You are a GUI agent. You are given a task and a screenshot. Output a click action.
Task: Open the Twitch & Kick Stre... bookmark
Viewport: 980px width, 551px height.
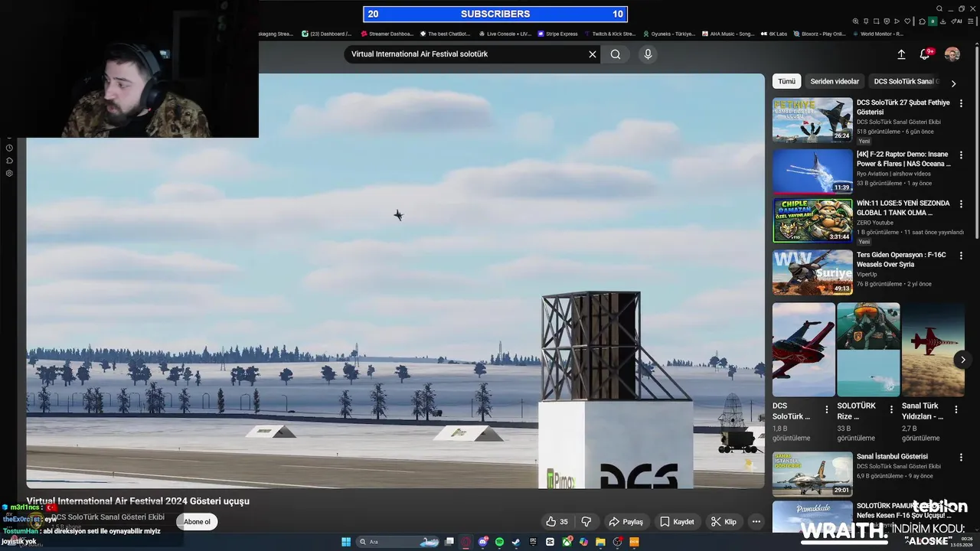[x=609, y=34]
